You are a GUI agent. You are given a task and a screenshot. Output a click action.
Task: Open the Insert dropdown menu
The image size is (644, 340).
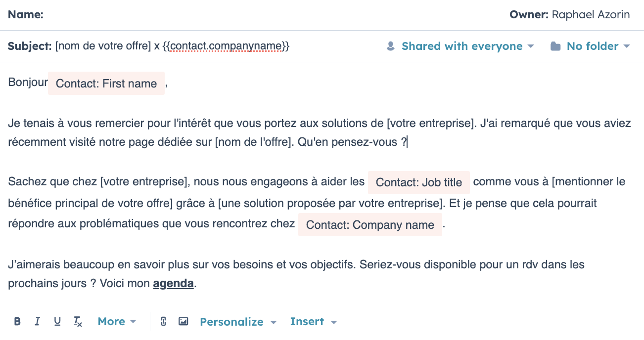click(x=313, y=322)
